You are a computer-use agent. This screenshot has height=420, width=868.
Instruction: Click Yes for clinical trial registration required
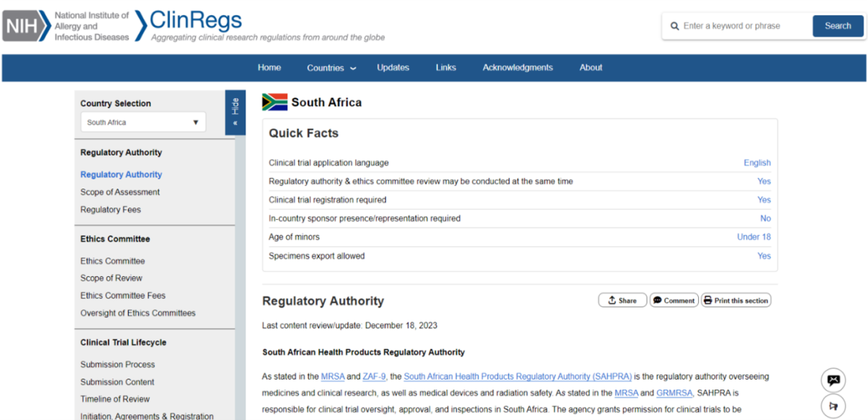click(764, 200)
